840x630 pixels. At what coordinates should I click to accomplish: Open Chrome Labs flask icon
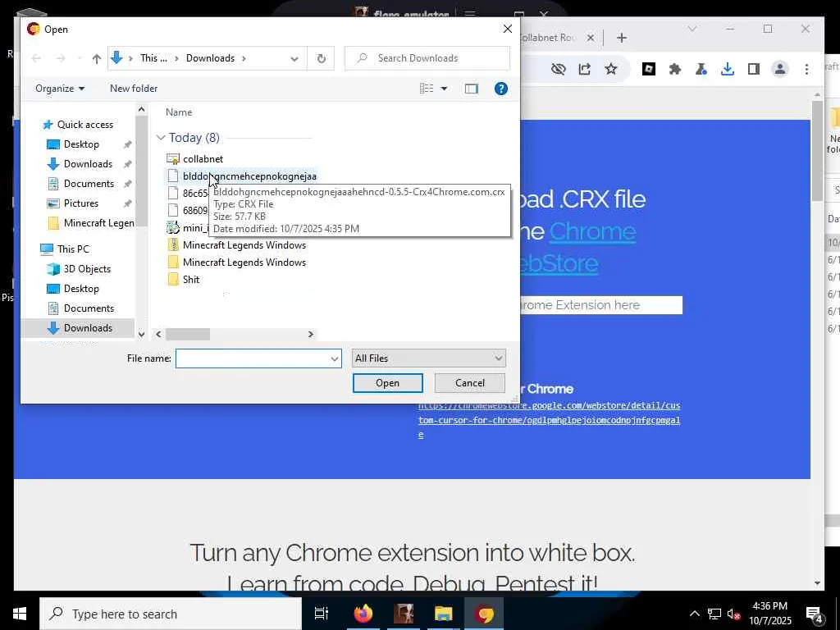pyautogui.click(x=701, y=69)
